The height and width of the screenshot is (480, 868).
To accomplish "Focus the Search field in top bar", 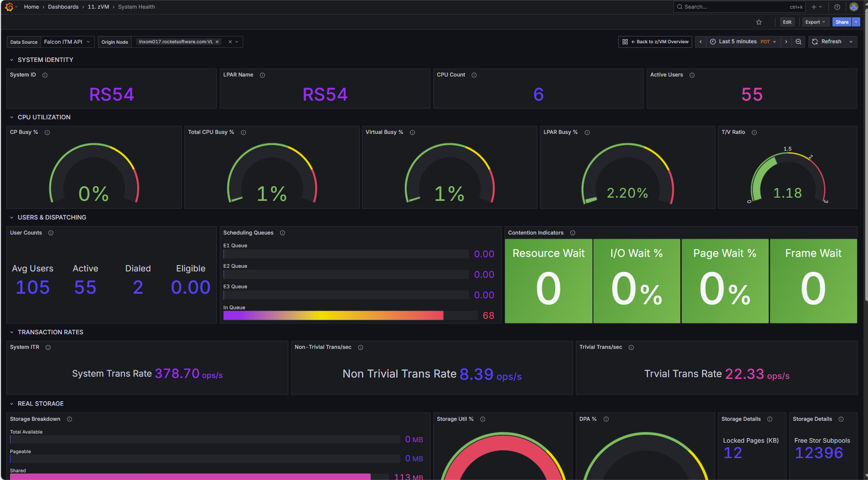I will (x=739, y=7).
